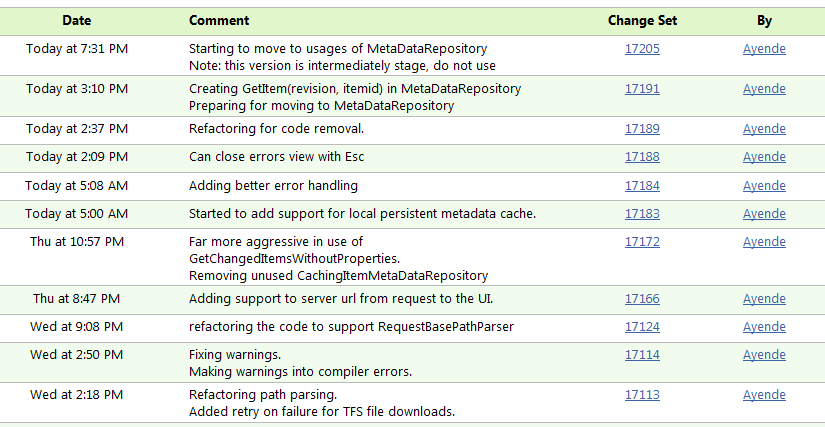This screenshot has width=825, height=427.
Task: Open change set 17113
Action: [x=642, y=395]
